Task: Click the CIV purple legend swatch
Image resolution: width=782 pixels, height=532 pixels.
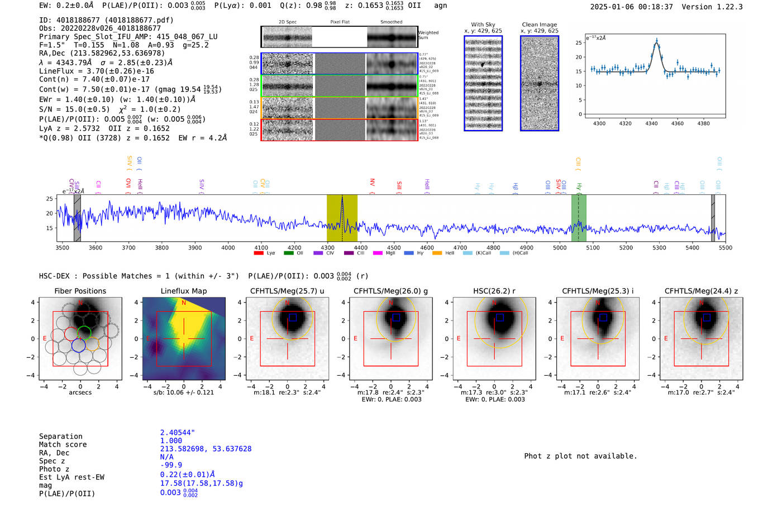Action: point(318,253)
